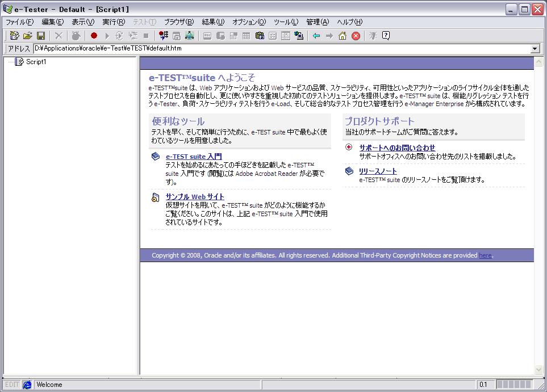Click the grayed lightbulb toolbar icon

point(373,36)
